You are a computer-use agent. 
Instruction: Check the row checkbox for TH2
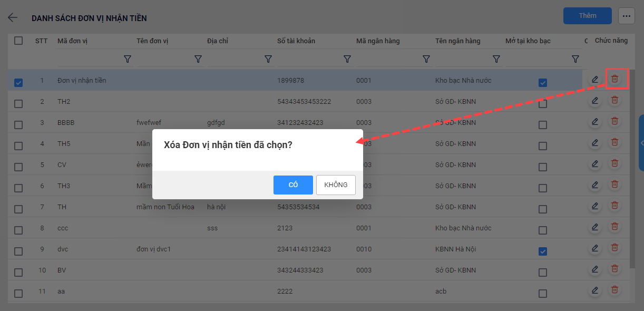[18, 104]
